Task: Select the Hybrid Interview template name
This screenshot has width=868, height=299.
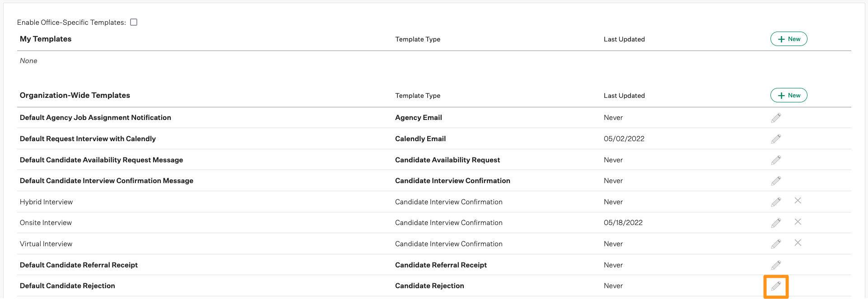Action: (46, 202)
